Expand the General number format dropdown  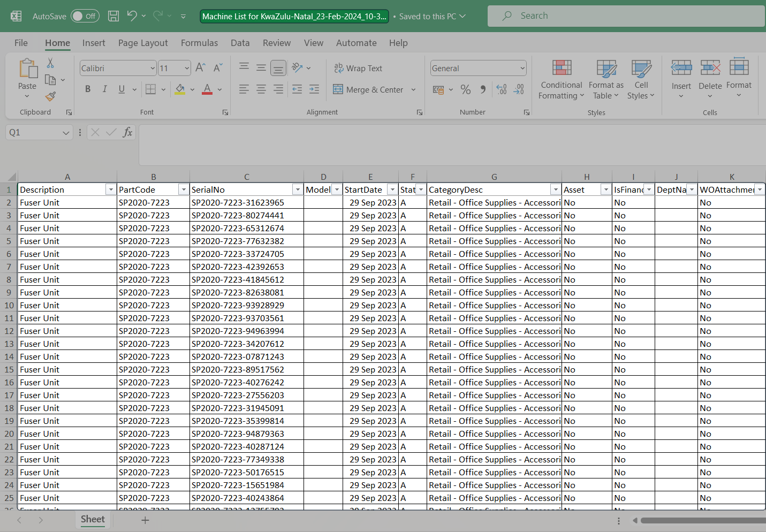point(522,69)
